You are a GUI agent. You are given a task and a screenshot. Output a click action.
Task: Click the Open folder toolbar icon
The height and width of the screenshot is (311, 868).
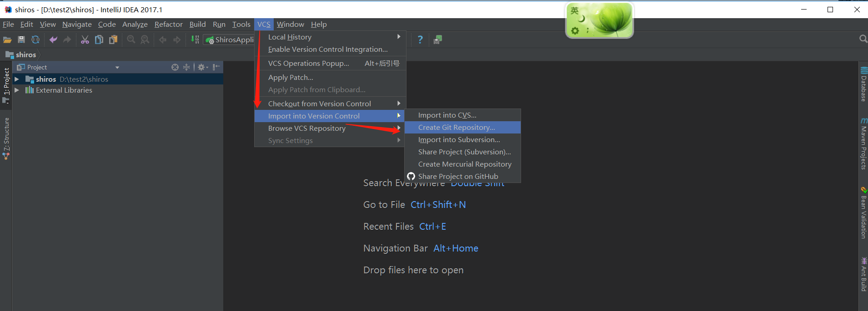pyautogui.click(x=7, y=40)
